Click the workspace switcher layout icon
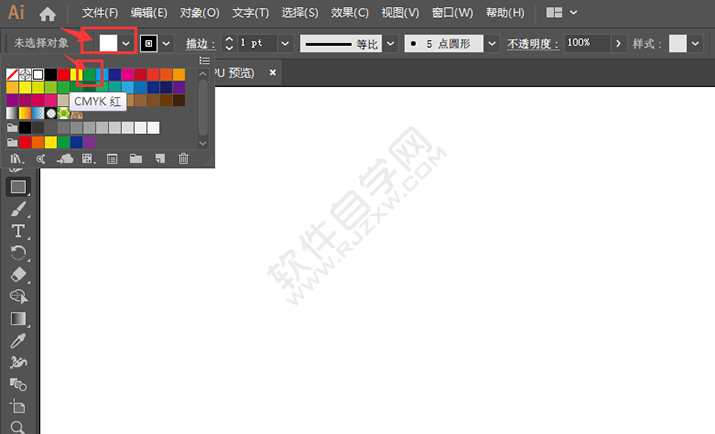Image resolution: width=715 pixels, height=434 pixels. pyautogui.click(x=554, y=13)
